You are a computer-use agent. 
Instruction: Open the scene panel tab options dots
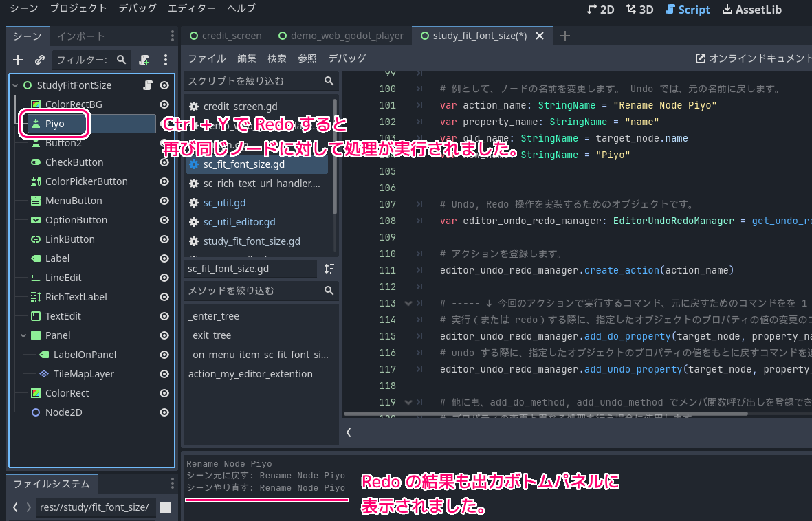pos(172,36)
